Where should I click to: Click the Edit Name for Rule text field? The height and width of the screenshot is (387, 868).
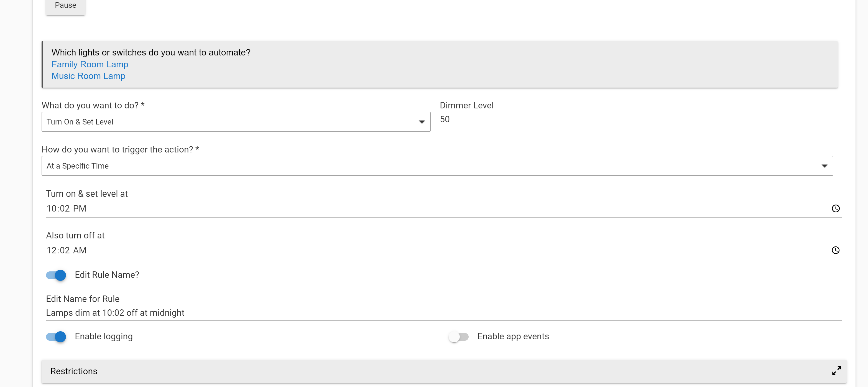tap(438, 312)
